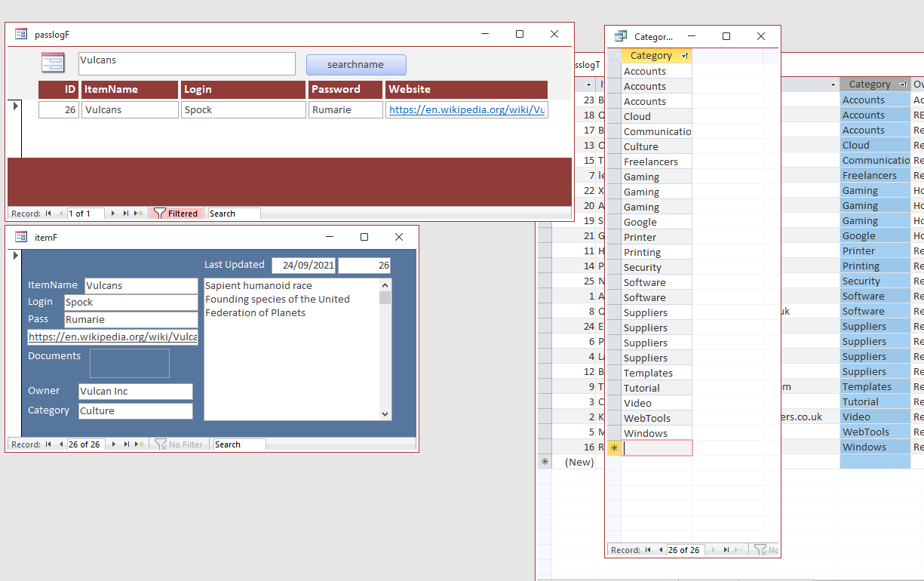Screen dimensions: 924x581
Task: Select the record selector arrow in itemF
Action: click(x=14, y=256)
